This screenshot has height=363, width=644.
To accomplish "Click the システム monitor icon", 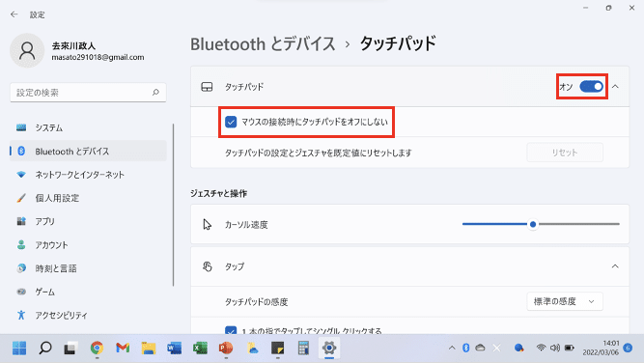I will pyautogui.click(x=21, y=127).
